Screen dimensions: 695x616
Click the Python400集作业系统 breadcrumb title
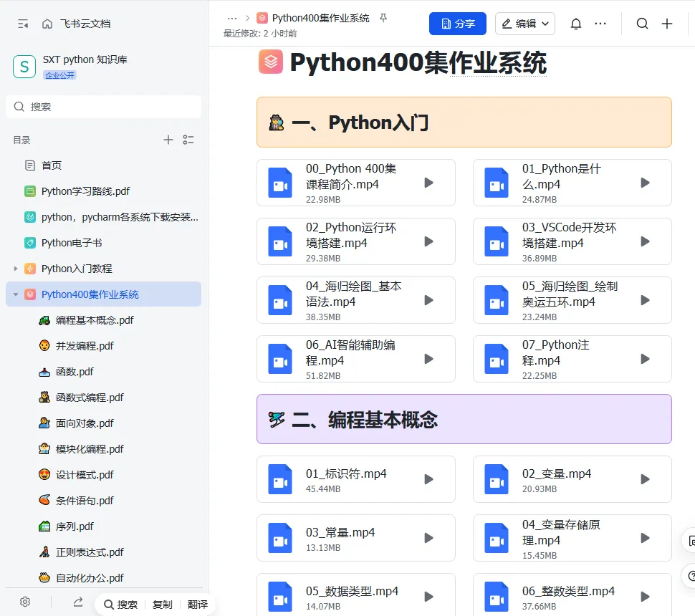pyautogui.click(x=320, y=18)
